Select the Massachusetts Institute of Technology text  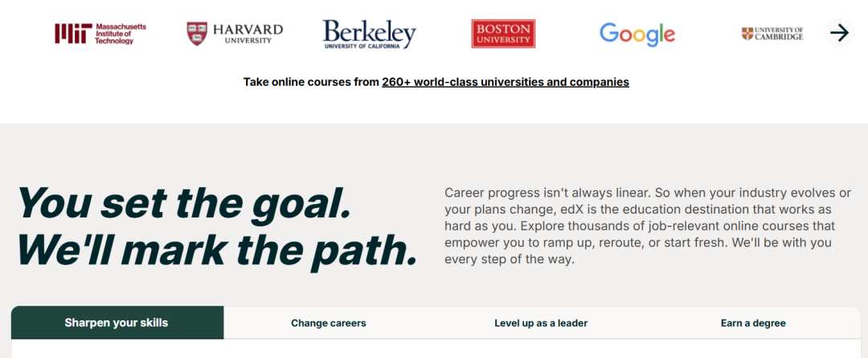point(121,34)
